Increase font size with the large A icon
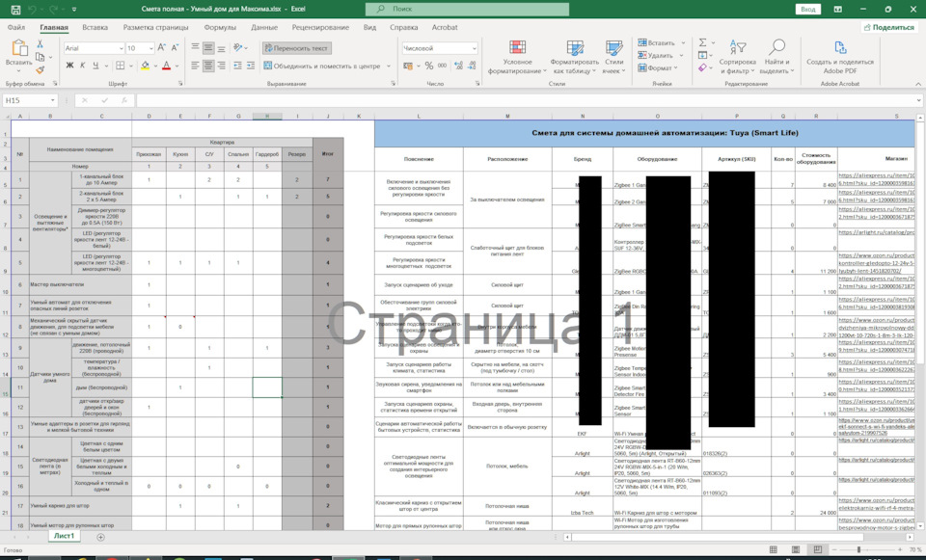Screen dimensions: 926x560 pyautogui.click(x=161, y=48)
